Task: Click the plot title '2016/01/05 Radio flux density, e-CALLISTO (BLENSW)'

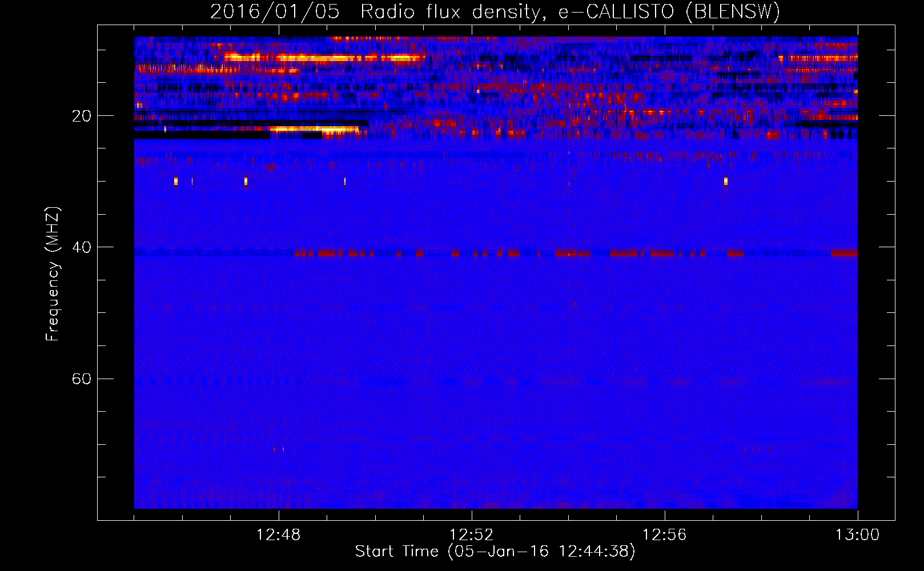Action: click(x=495, y=11)
